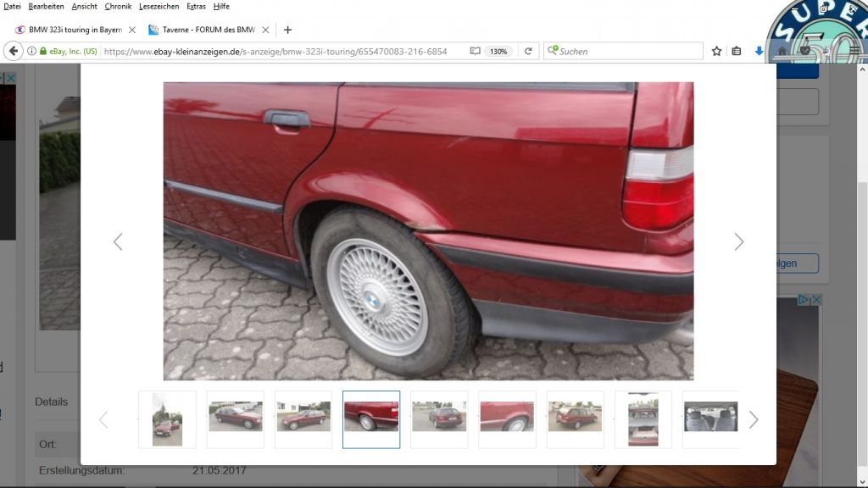Select the first thumbnail with upright car photo
Viewport: 868px width, 488px height.
(x=167, y=419)
